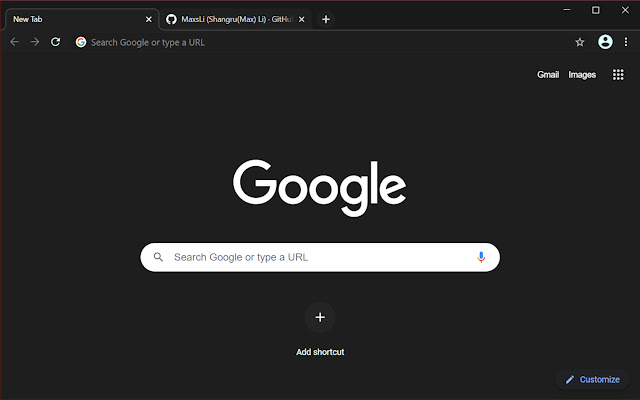Reload the current page
Viewport: 640px width, 400px height.
point(56,42)
